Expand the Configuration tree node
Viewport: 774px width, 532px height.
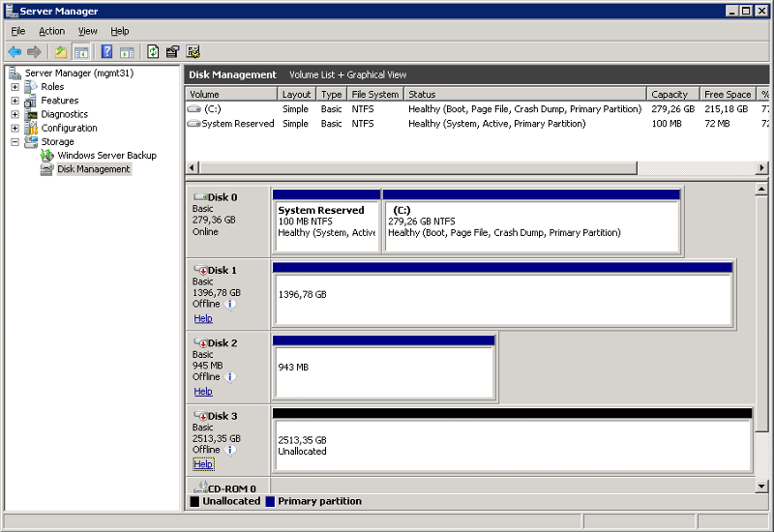(x=15, y=129)
